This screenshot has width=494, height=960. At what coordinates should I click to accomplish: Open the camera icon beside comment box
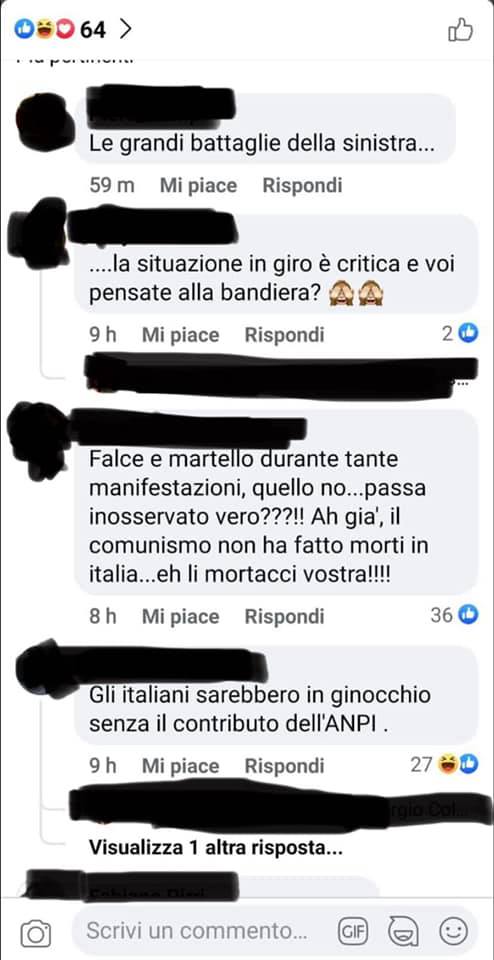point(36,934)
